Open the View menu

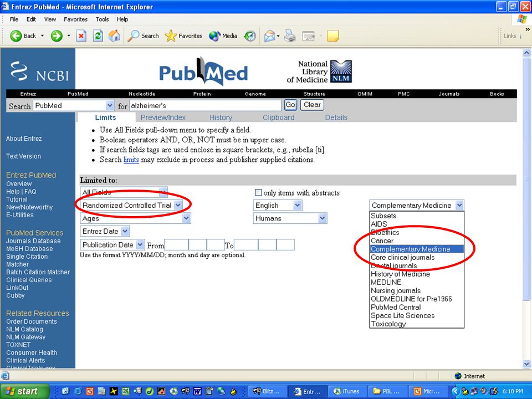tap(50, 19)
